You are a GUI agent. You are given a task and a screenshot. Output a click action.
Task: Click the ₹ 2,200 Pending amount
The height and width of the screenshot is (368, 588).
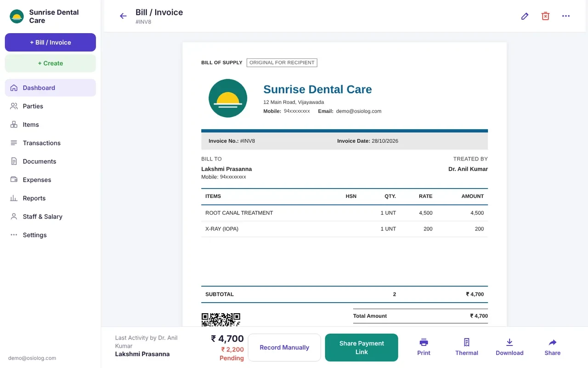coord(232,354)
